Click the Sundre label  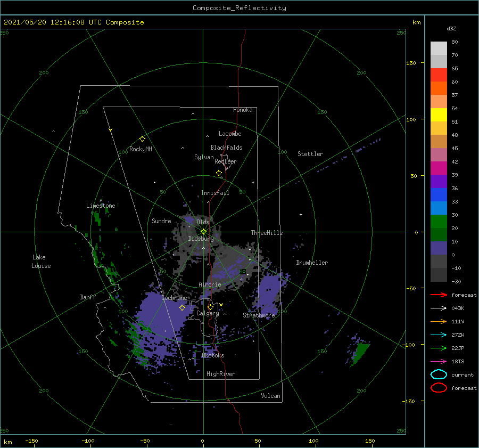pos(161,221)
